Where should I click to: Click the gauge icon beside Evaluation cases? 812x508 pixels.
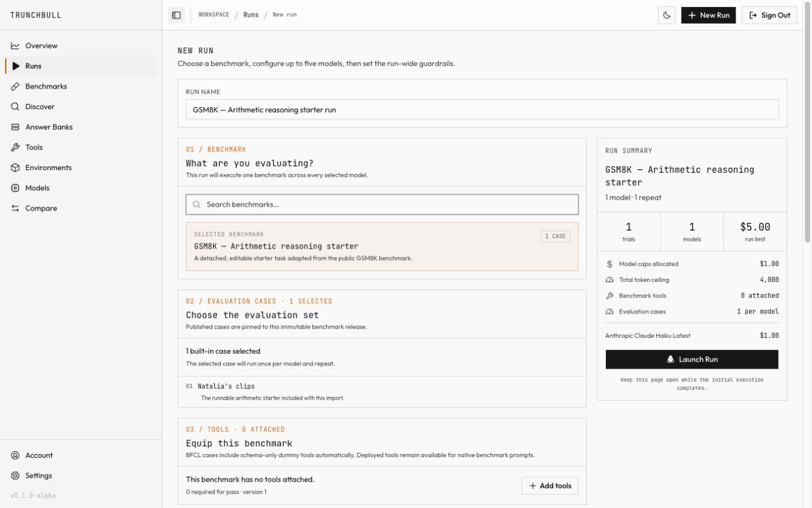610,311
